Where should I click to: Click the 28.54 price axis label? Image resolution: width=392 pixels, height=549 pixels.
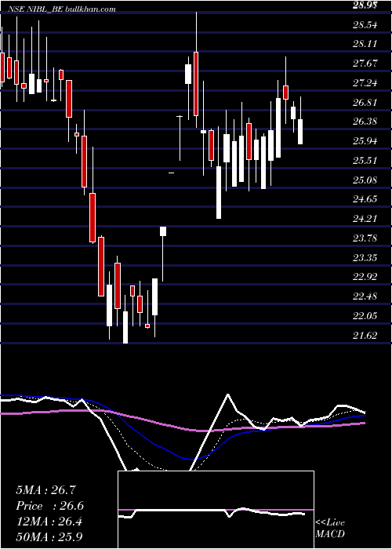(x=366, y=25)
